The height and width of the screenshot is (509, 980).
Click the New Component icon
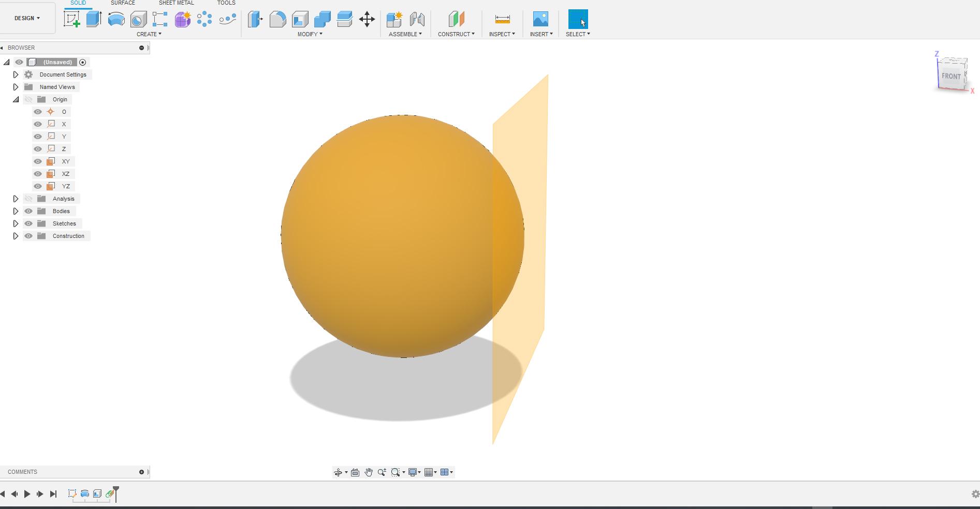pyautogui.click(x=394, y=20)
